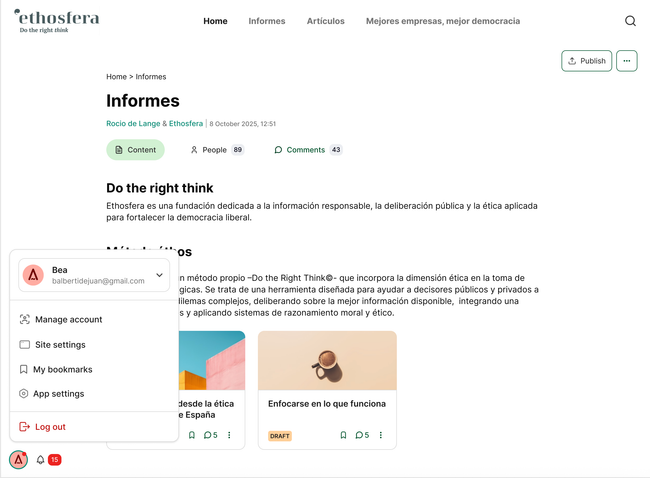This screenshot has height=478, width=650.
Task: Select Manage account from the user menu
Action: (68, 320)
